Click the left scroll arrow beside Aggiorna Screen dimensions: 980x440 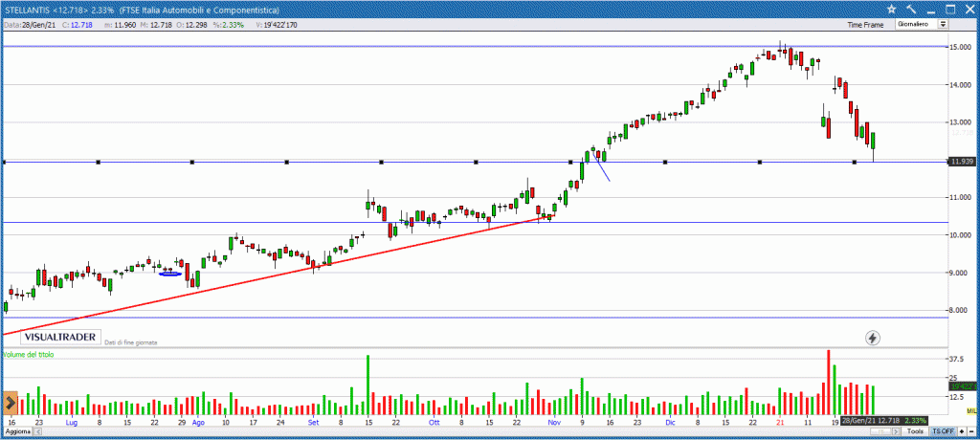coord(37,431)
